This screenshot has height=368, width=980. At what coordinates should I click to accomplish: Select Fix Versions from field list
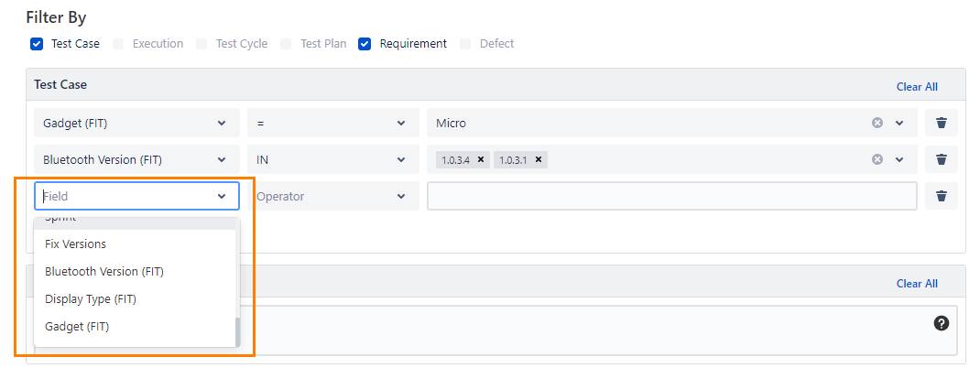tap(76, 244)
